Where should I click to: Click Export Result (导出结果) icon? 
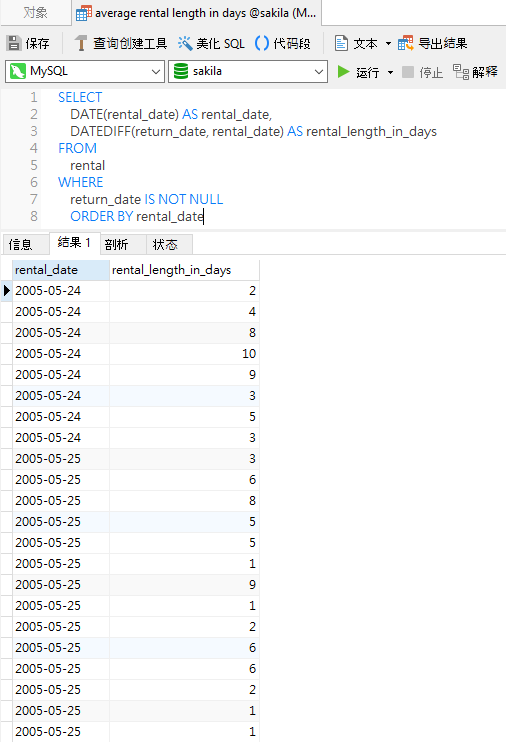click(x=405, y=44)
